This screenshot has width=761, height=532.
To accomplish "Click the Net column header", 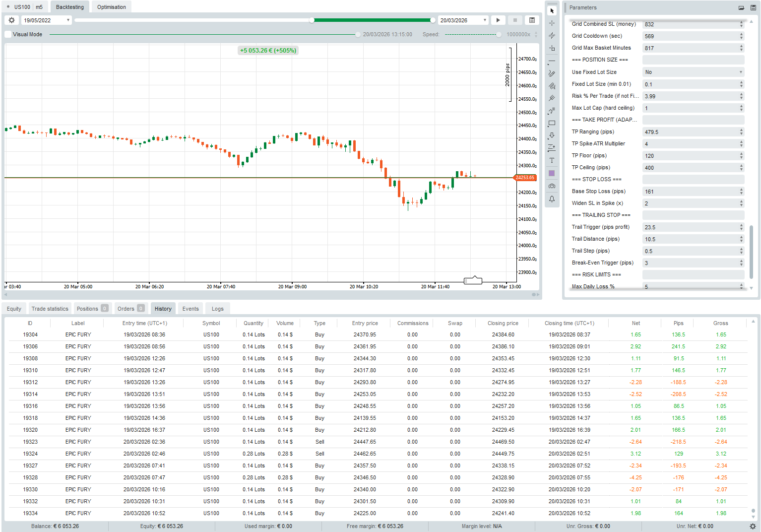I will click(635, 323).
